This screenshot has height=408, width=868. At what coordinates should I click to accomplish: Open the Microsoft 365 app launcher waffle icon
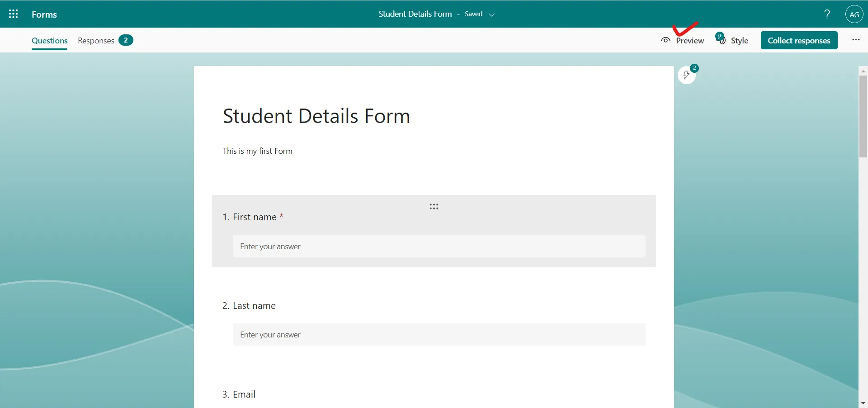coord(13,14)
